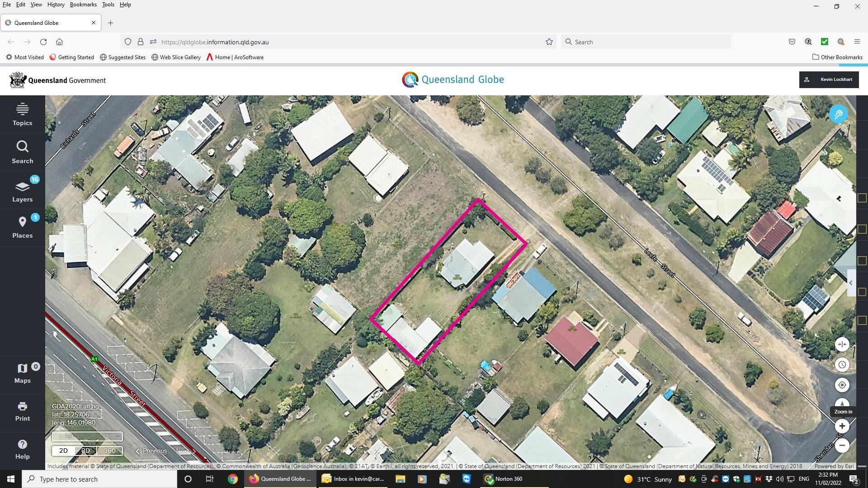
Task: Click the GDA2020LatLng coordinate system link
Action: [x=75, y=406]
